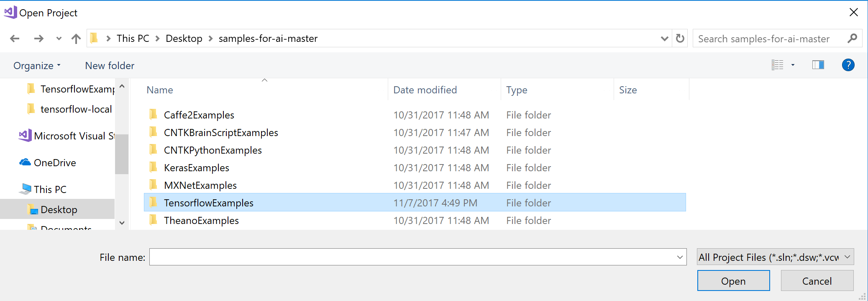Viewport: 868px width, 301px height.
Task: Click the change view layout icon
Action: click(x=778, y=65)
